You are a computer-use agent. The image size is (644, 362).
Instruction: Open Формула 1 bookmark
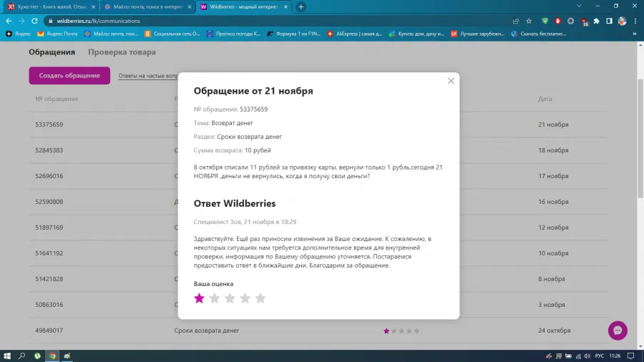coord(294,34)
